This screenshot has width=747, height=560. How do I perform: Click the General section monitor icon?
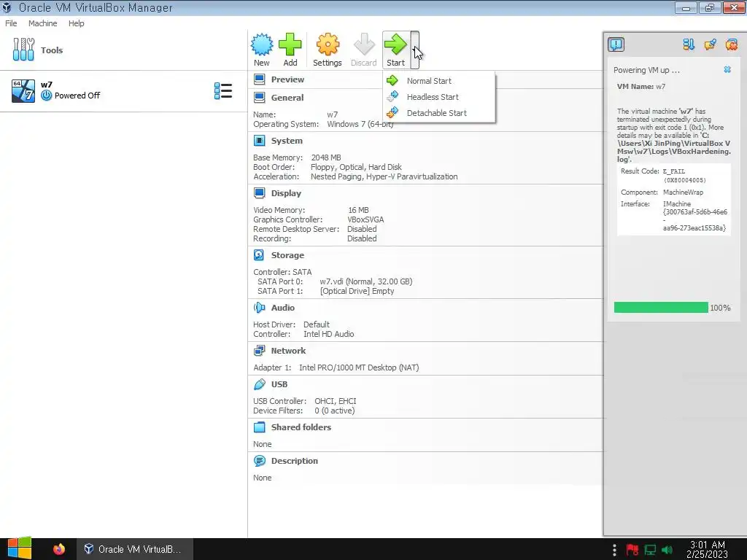pyautogui.click(x=259, y=98)
